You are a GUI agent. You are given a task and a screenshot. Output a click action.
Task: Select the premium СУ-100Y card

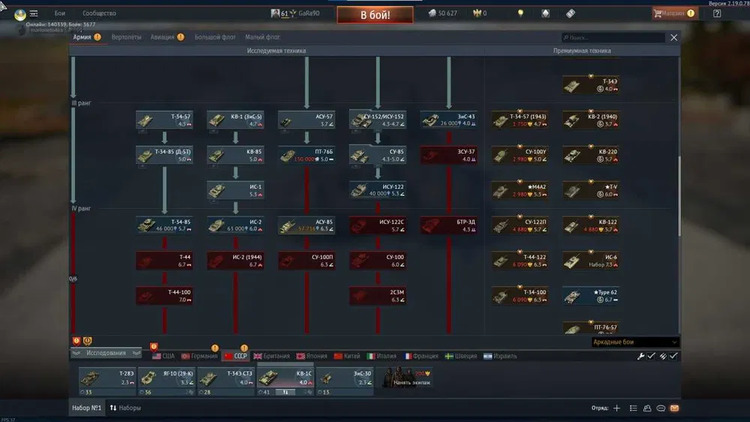(520, 155)
